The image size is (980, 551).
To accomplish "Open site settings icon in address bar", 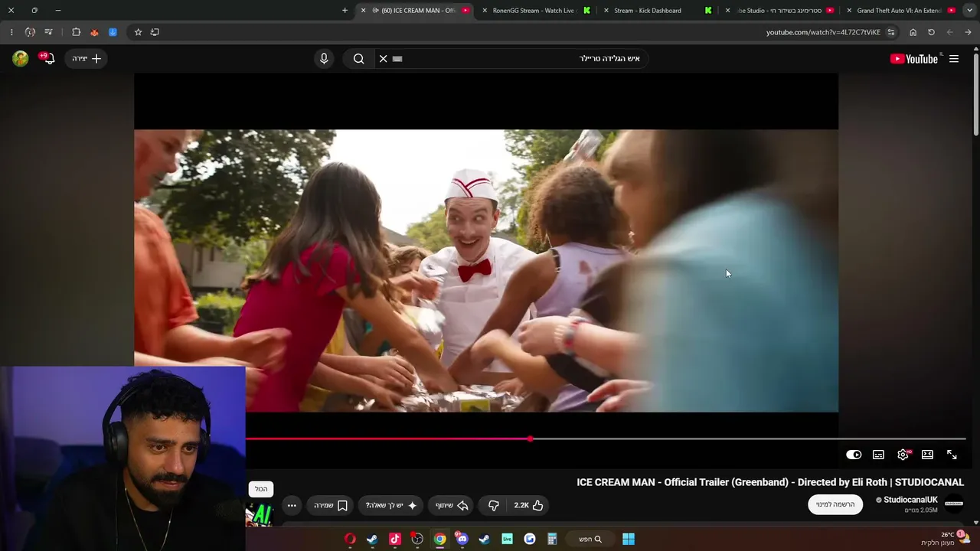I will (x=891, y=32).
